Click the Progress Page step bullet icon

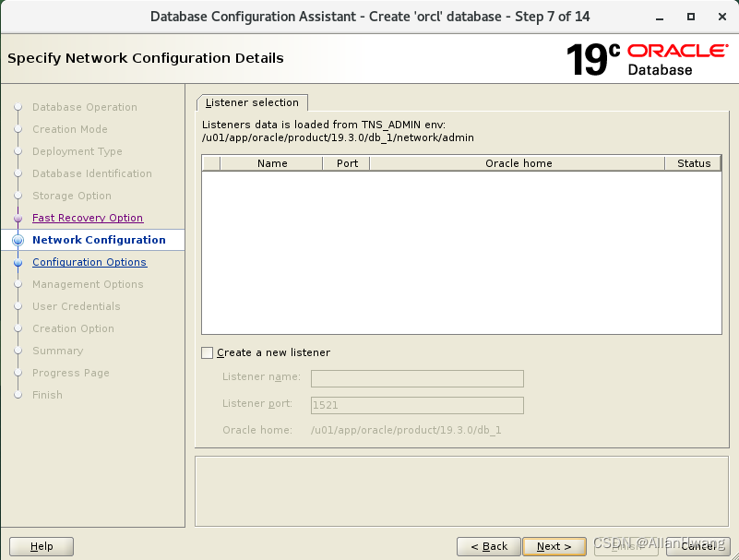click(18, 373)
